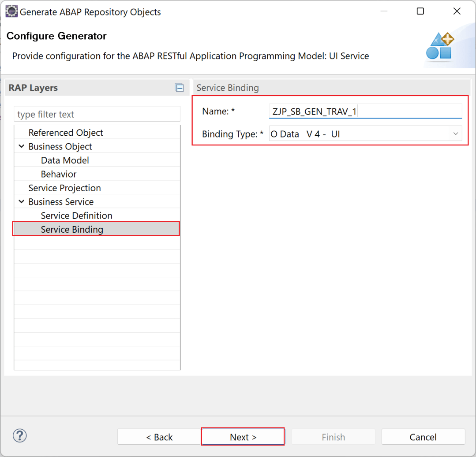Select the Service Definition tree item
This screenshot has height=457, width=476.
76,215
